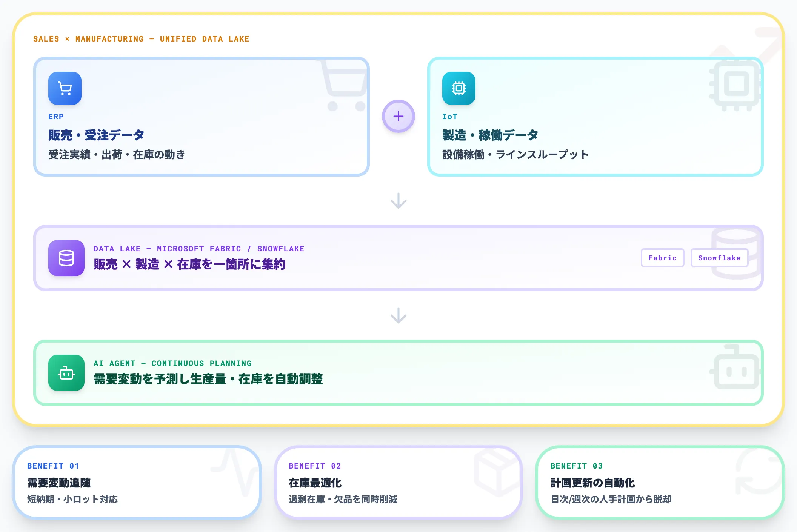797x532 pixels.
Task: Click the blue shopping cart ERP icon
Action: (65, 88)
